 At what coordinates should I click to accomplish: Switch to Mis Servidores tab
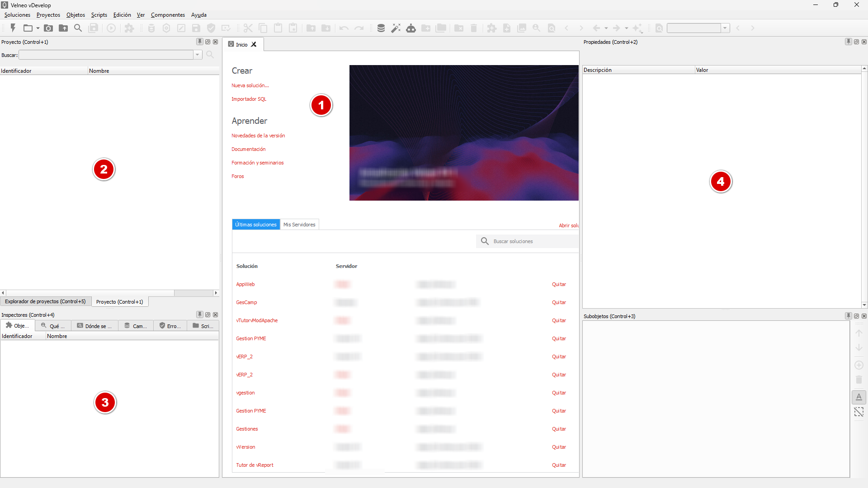coord(299,225)
